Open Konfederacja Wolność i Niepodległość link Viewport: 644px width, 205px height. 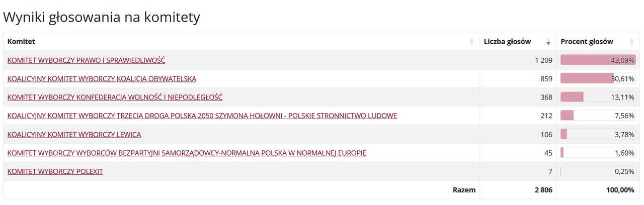click(115, 97)
